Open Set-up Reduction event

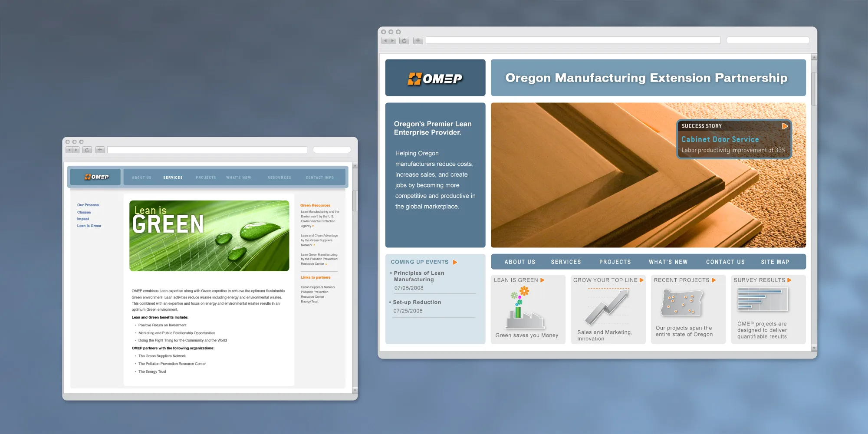coord(417,302)
